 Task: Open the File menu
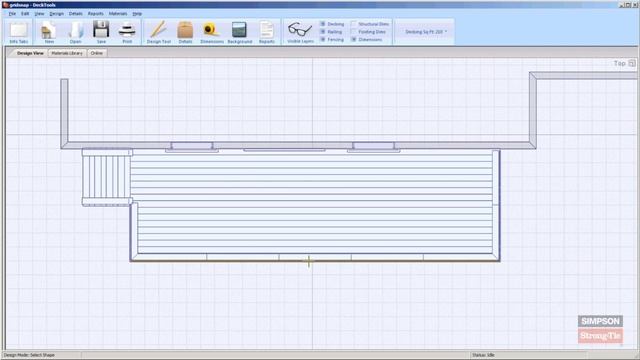pyautogui.click(x=12, y=13)
